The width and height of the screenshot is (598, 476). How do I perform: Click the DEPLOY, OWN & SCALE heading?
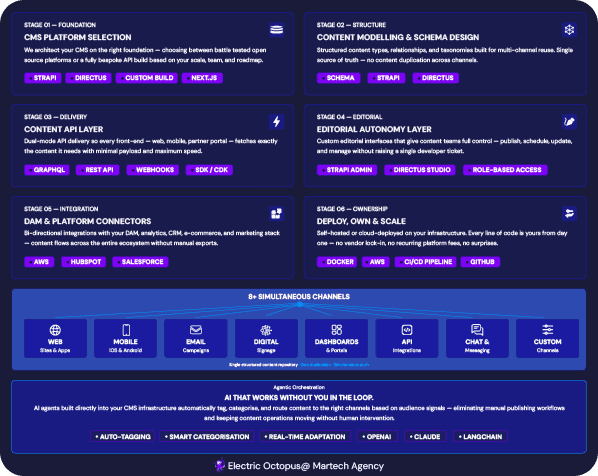pos(361,221)
